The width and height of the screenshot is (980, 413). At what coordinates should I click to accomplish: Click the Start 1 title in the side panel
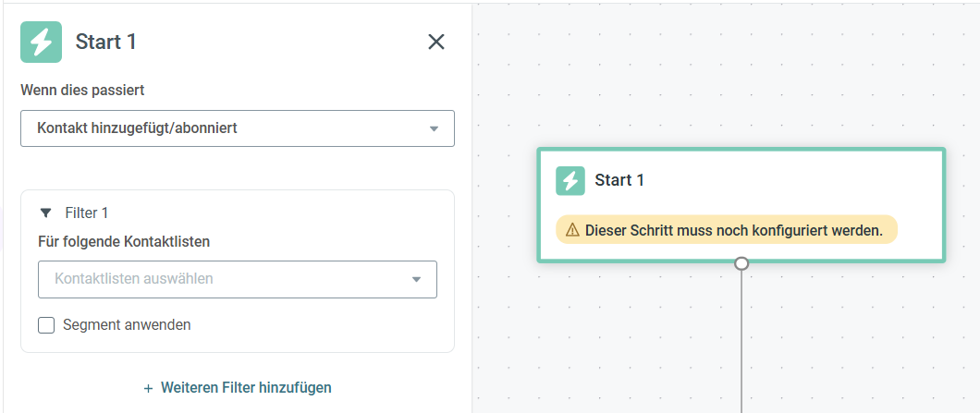coord(105,42)
